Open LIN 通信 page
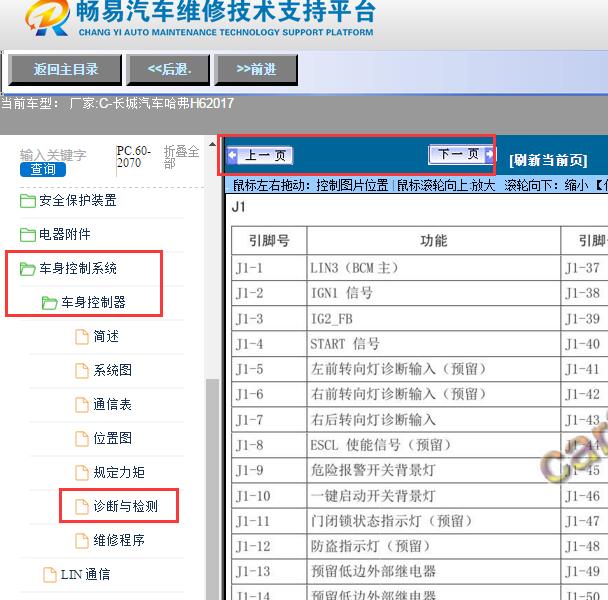This screenshot has width=608, height=600. [x=86, y=574]
